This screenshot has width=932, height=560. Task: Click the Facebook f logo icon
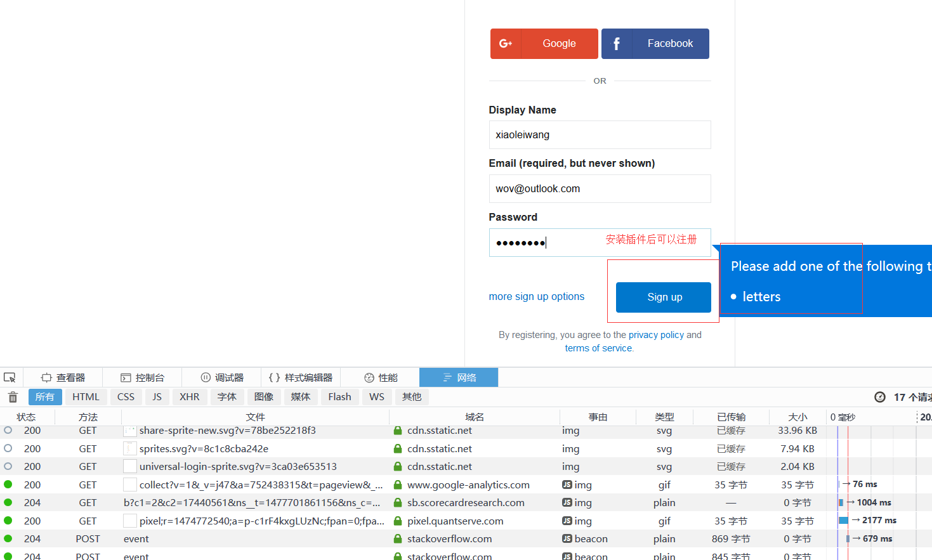click(x=617, y=44)
